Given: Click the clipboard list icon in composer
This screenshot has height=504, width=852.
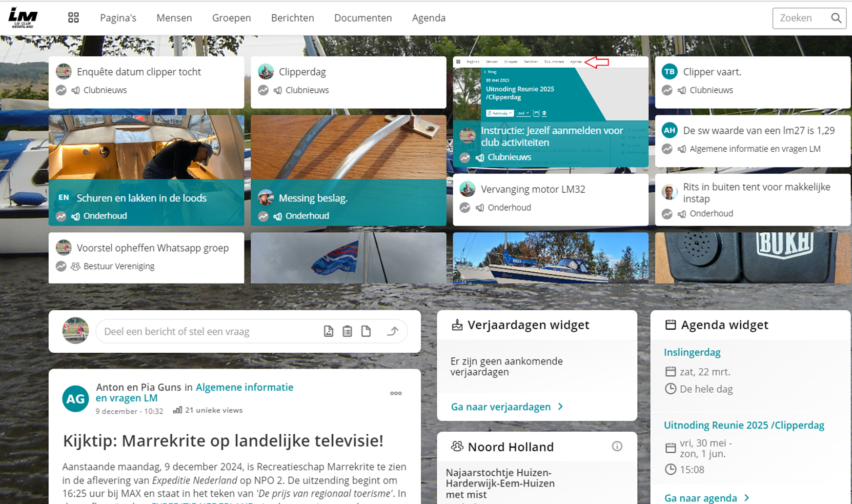Looking at the screenshot, I should (x=347, y=331).
